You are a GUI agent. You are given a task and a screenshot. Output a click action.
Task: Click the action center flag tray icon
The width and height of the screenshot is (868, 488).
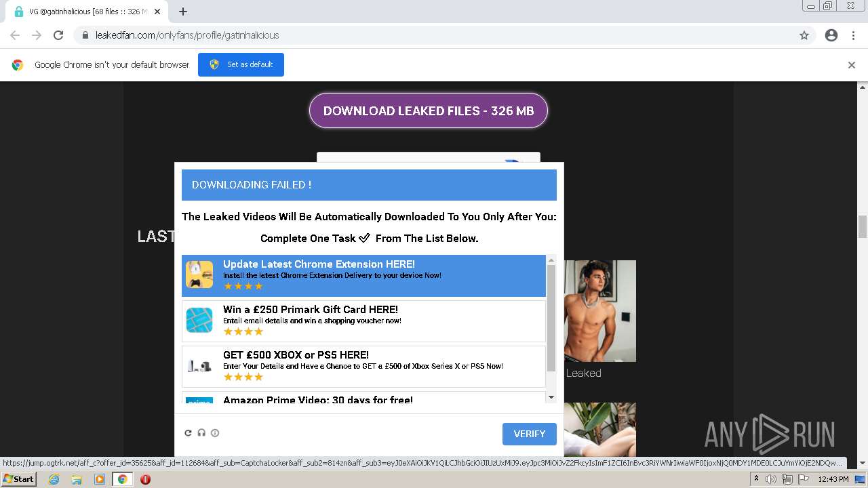[803, 479]
